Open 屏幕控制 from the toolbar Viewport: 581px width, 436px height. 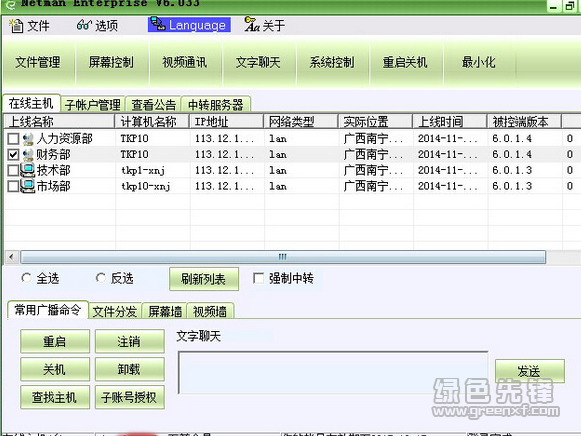pos(112,62)
